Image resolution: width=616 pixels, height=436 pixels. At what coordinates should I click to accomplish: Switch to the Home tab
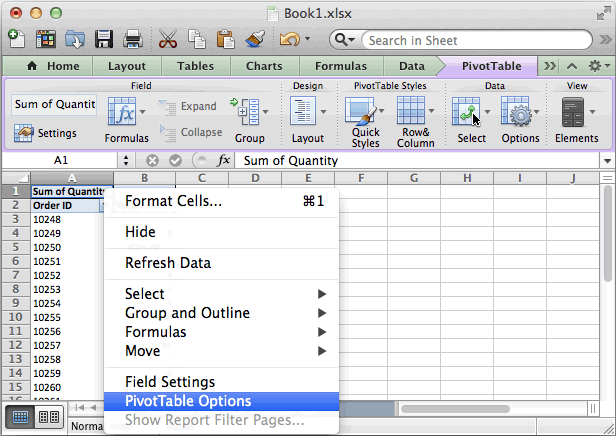click(x=53, y=66)
